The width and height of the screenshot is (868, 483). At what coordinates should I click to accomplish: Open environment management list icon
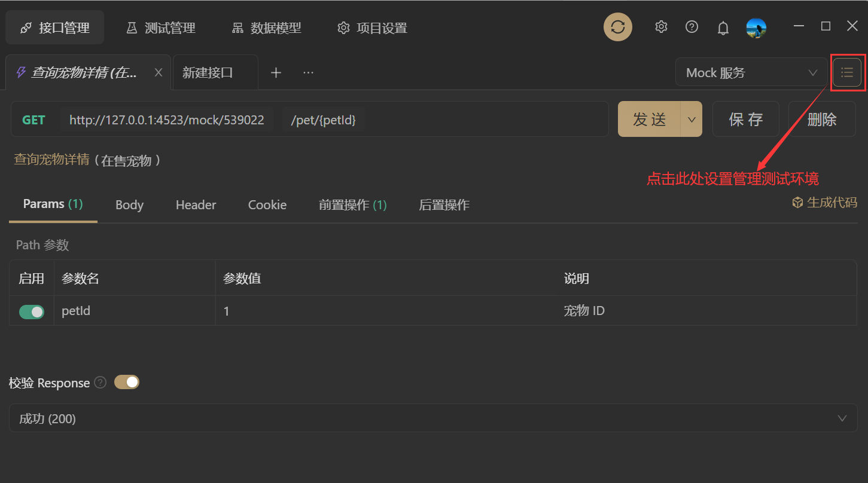pos(847,72)
